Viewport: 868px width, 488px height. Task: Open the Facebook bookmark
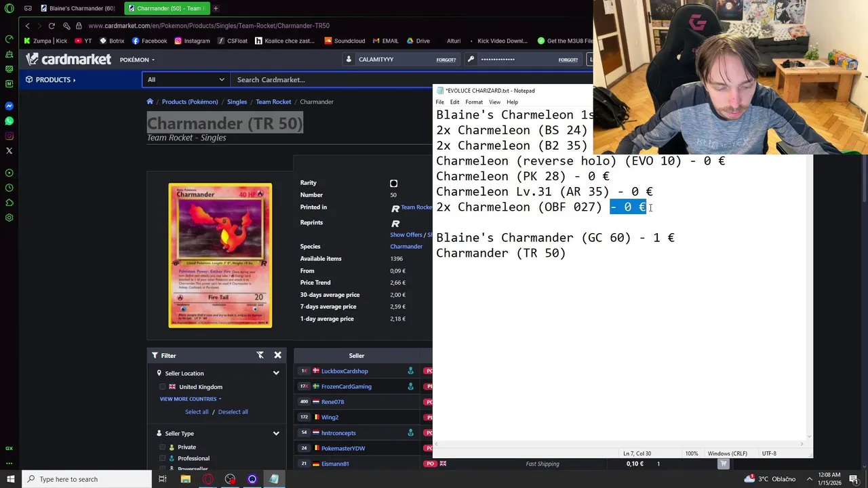[x=149, y=41]
